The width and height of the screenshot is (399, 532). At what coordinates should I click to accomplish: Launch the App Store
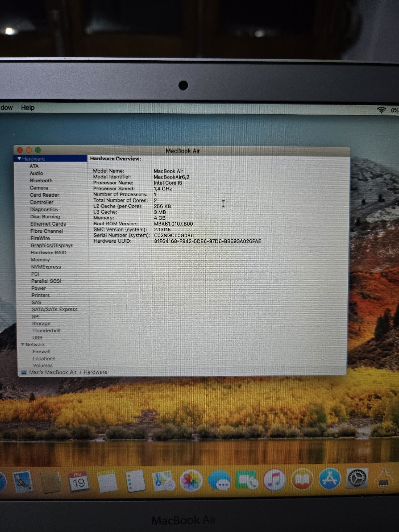[330, 479]
